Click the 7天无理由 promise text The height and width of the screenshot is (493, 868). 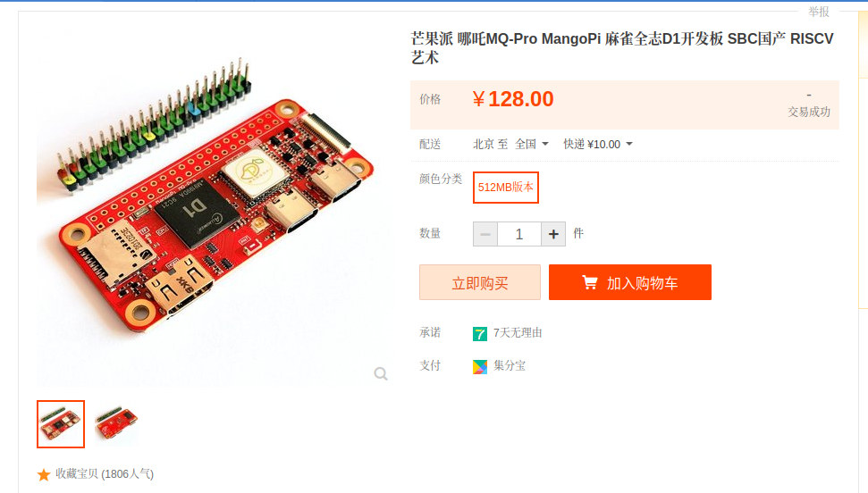[518, 333]
